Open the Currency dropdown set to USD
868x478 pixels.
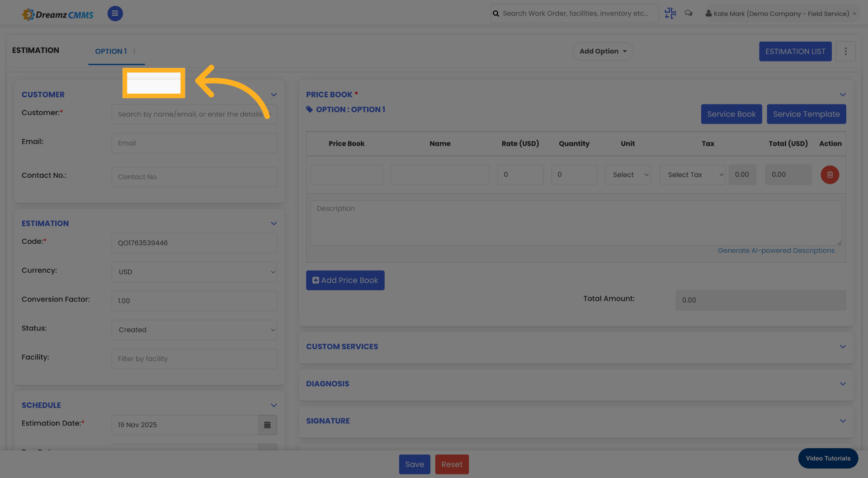click(x=194, y=272)
